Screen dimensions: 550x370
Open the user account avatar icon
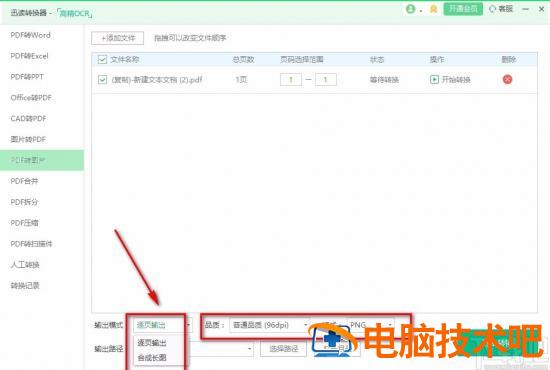410,9
